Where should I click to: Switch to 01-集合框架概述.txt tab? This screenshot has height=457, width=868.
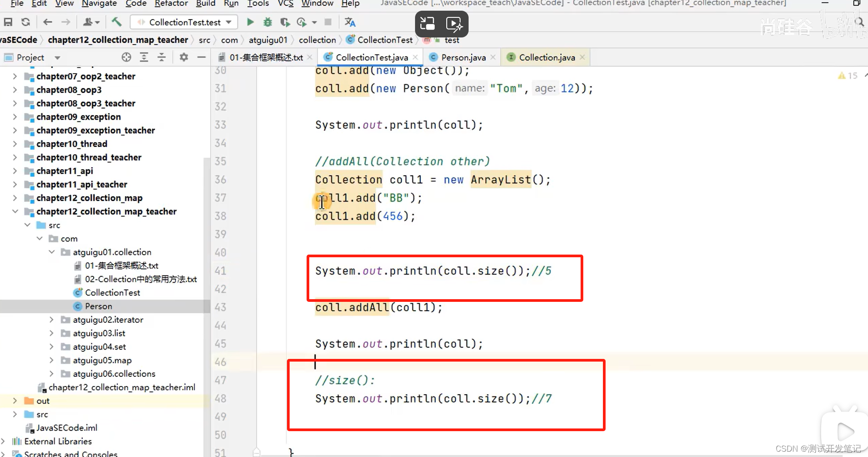pos(266,57)
